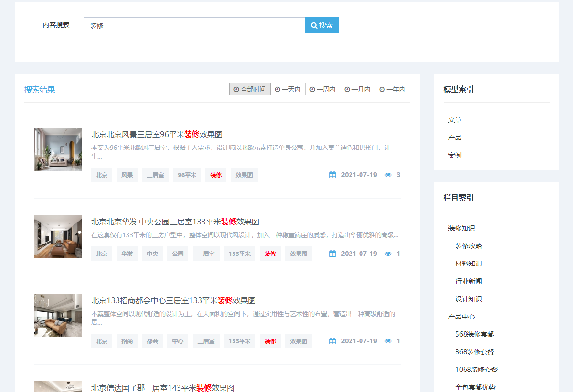The image size is (573, 392).
Task: Open 装修知识 in 栏目索引
Action: tap(461, 228)
